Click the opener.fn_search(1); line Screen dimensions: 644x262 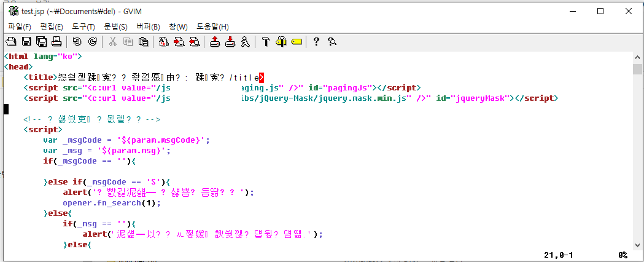[x=111, y=203]
